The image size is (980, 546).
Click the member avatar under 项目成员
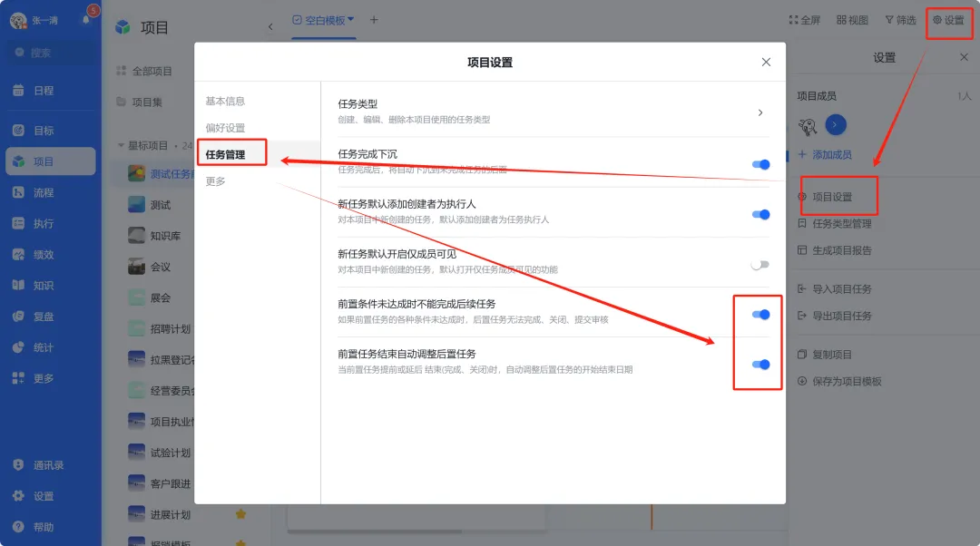808,125
